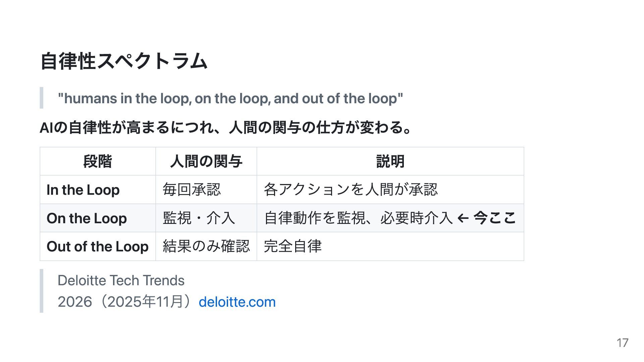
Task: Click the 段階 table header
Action: coord(98,161)
